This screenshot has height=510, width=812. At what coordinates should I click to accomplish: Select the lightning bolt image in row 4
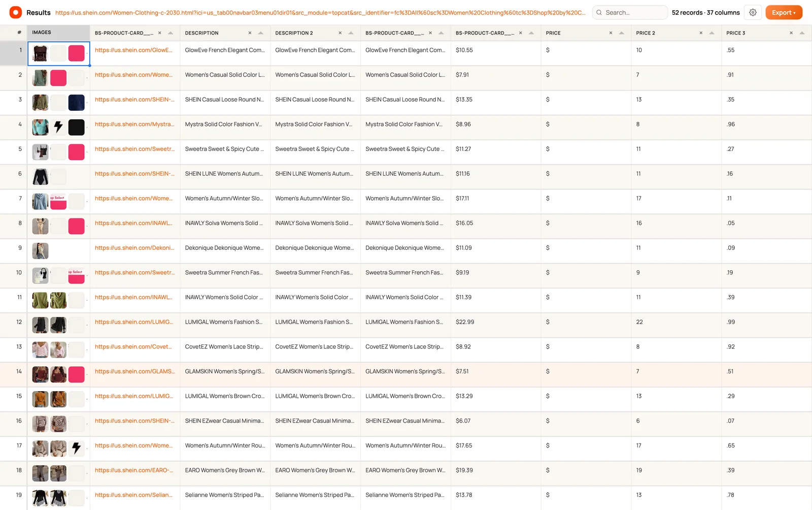click(x=58, y=127)
